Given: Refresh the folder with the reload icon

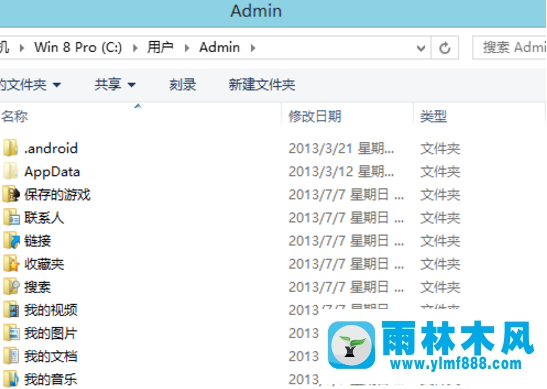Looking at the screenshot, I should (445, 47).
